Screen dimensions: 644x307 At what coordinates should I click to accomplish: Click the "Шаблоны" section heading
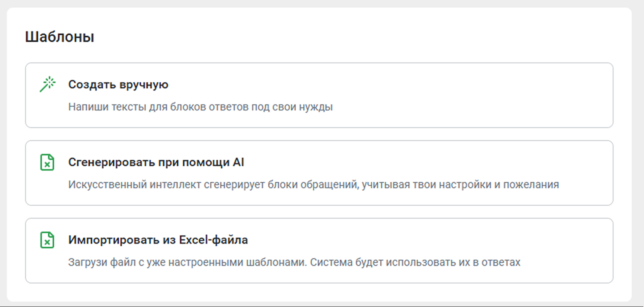[x=59, y=37]
